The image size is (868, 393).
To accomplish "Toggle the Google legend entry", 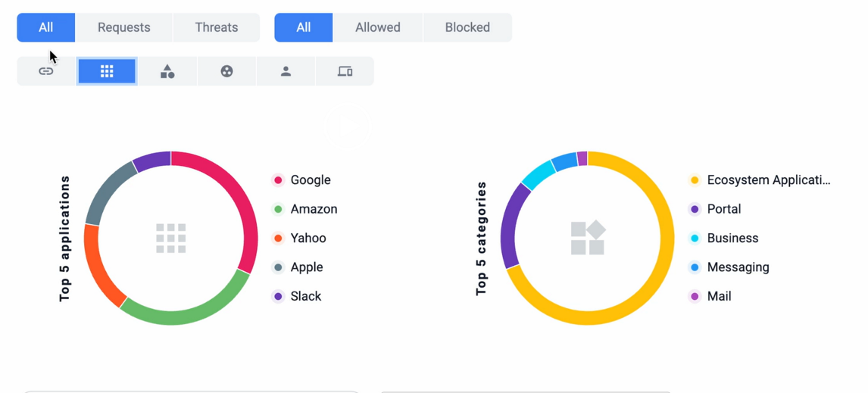I will [x=301, y=180].
